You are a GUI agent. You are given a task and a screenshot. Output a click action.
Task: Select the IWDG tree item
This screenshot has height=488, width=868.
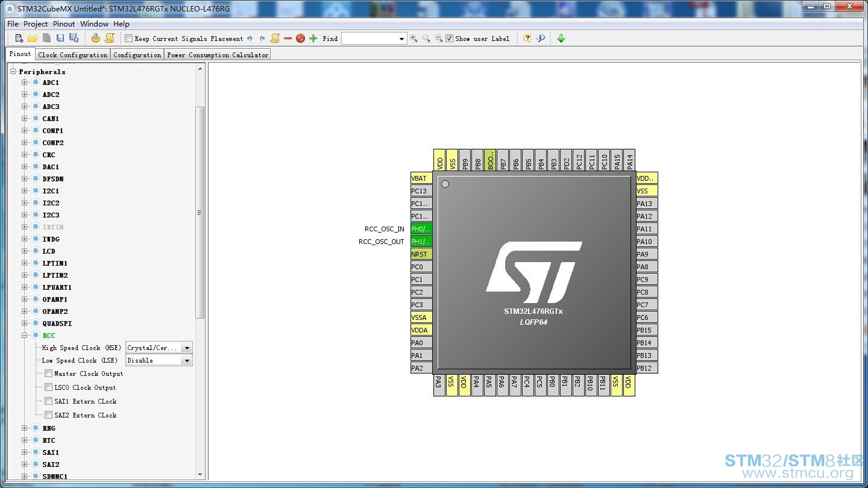click(x=51, y=239)
